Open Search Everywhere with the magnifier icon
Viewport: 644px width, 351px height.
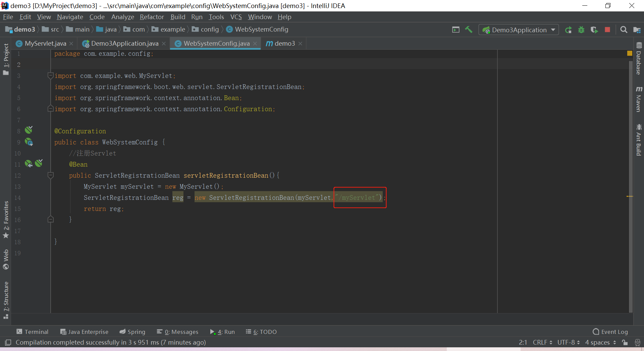tap(624, 30)
